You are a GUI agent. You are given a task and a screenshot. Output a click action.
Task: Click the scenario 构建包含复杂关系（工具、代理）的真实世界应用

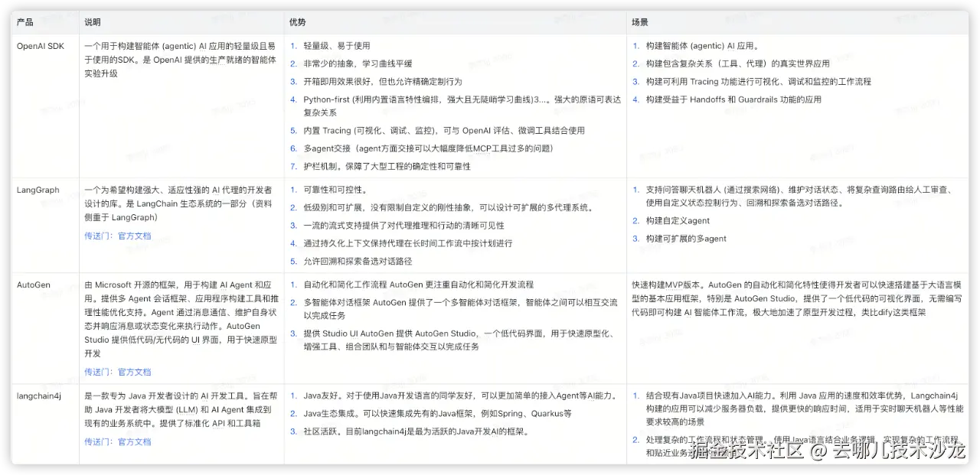coord(737,63)
